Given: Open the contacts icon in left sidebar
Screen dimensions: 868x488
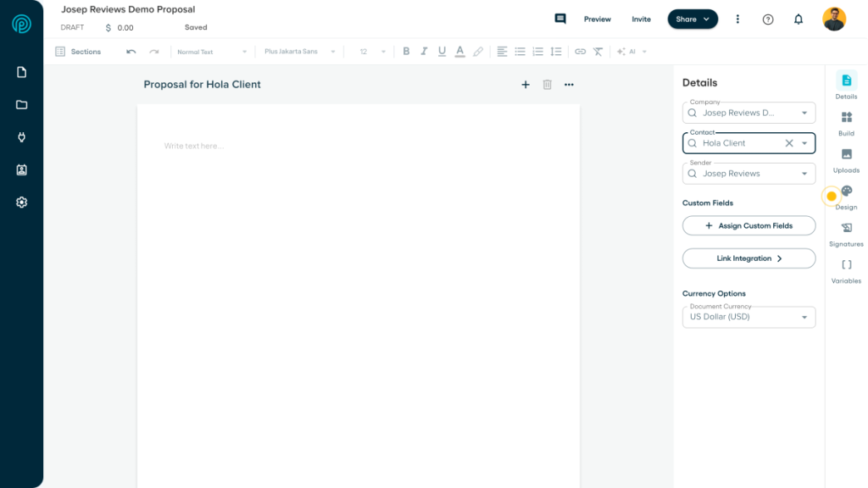Looking at the screenshot, I should click(x=21, y=169).
